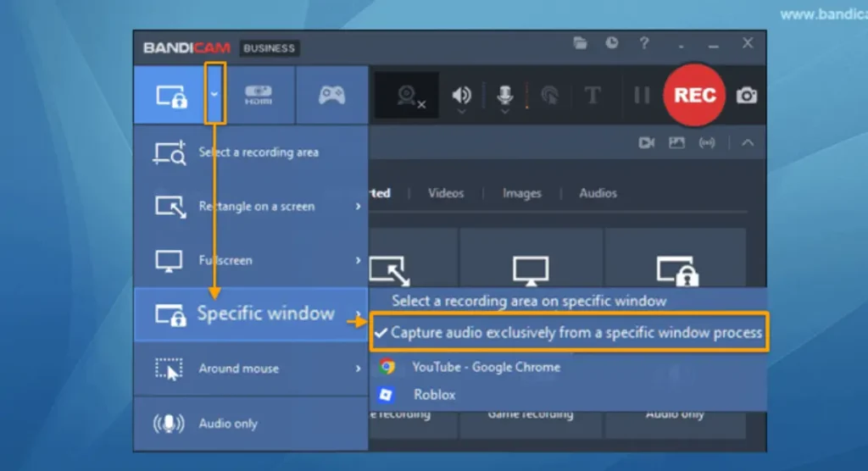Close the Bandicam window

pyautogui.click(x=748, y=42)
